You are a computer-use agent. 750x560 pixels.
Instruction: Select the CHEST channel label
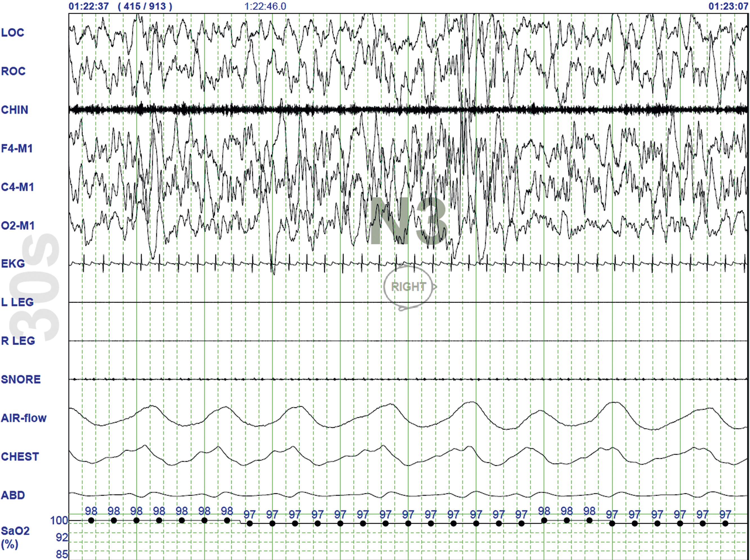(x=20, y=457)
